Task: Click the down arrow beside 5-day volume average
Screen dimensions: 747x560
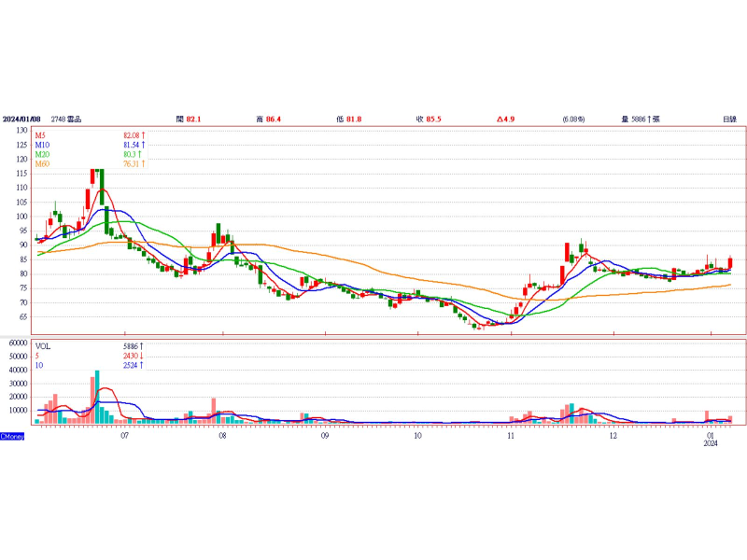Action: pos(144,356)
